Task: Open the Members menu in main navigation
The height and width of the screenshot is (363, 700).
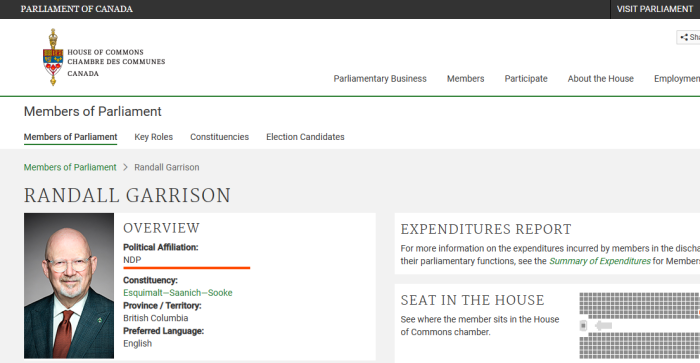Action: coord(466,79)
